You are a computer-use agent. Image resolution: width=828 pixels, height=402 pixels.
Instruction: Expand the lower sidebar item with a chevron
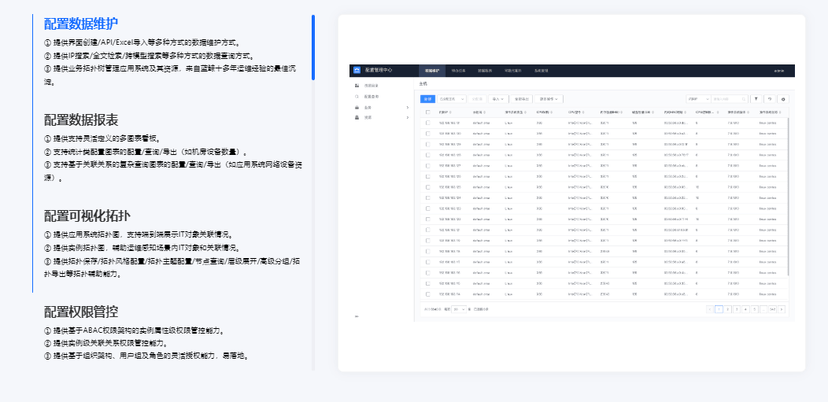[382, 117]
